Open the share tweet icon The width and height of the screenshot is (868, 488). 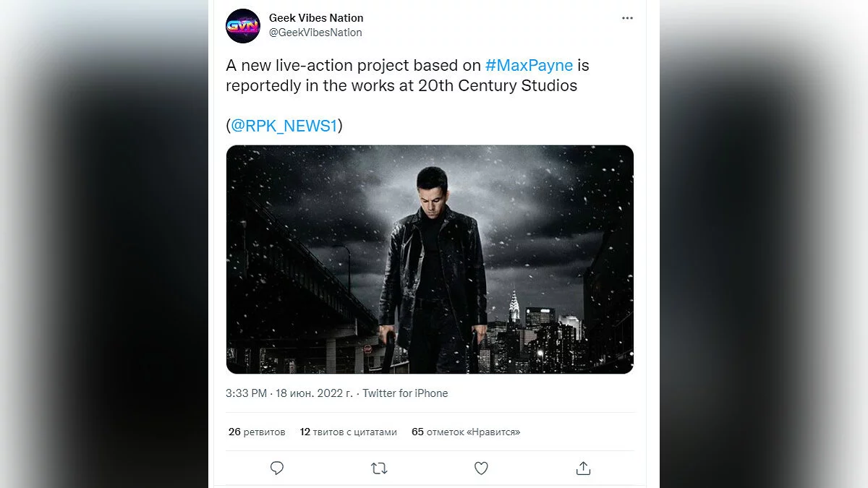coord(583,468)
